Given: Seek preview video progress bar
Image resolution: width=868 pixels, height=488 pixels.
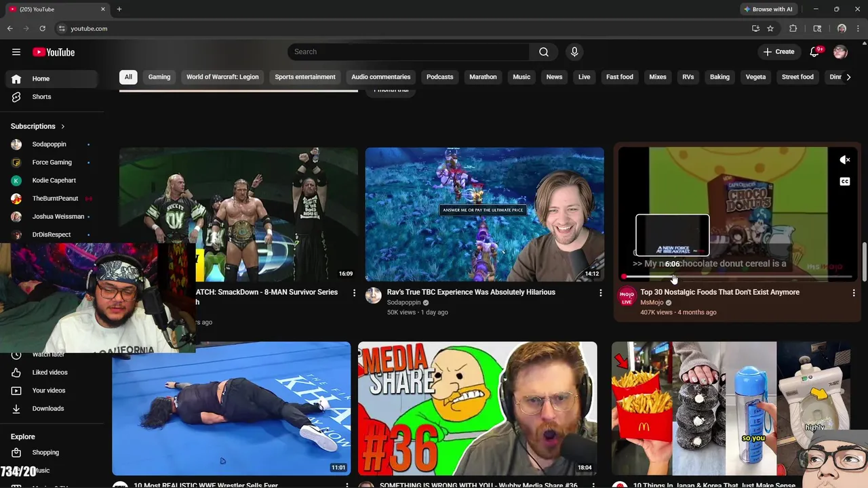Looking at the screenshot, I should click(737, 277).
